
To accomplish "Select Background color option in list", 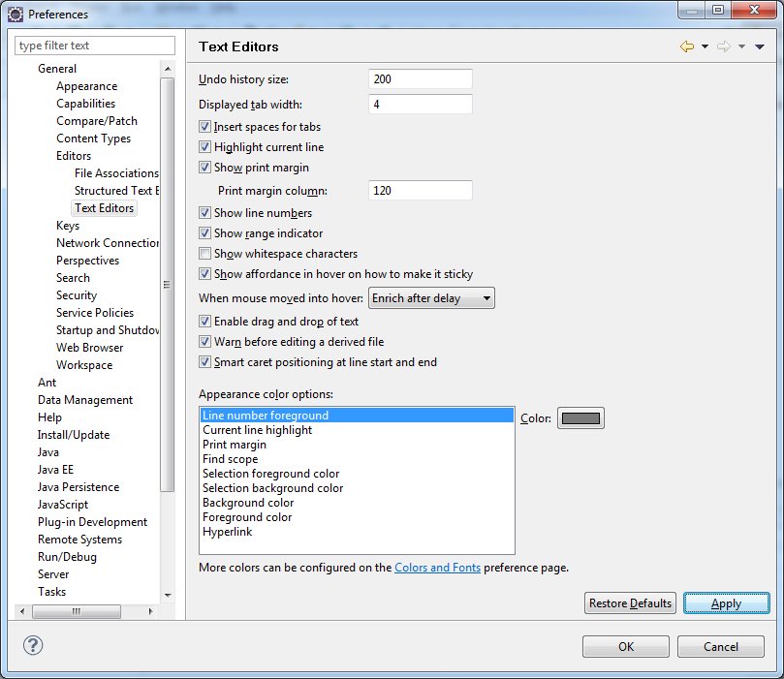I will (x=357, y=503).
